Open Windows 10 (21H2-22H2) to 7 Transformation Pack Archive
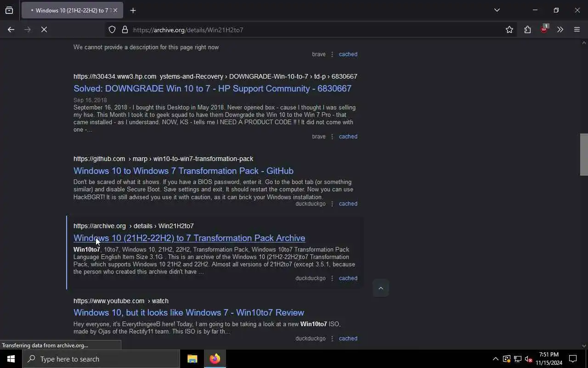Image resolution: width=588 pixels, height=368 pixels. [189, 238]
